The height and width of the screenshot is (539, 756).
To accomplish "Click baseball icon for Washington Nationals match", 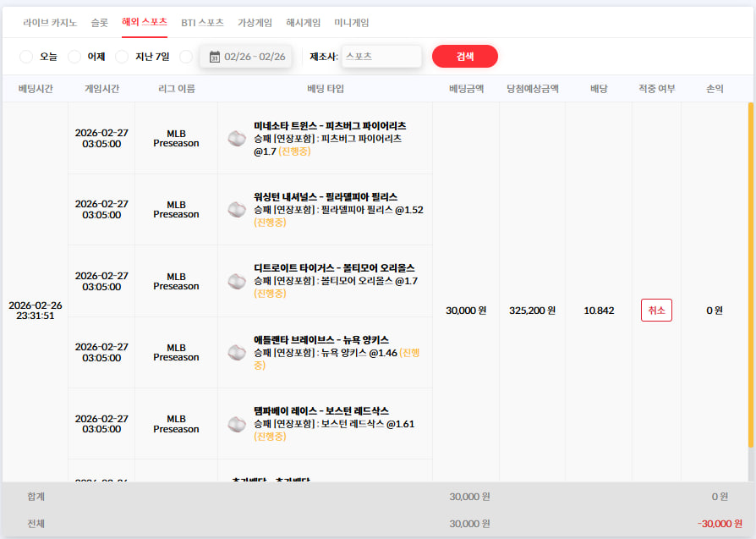I will pos(237,210).
